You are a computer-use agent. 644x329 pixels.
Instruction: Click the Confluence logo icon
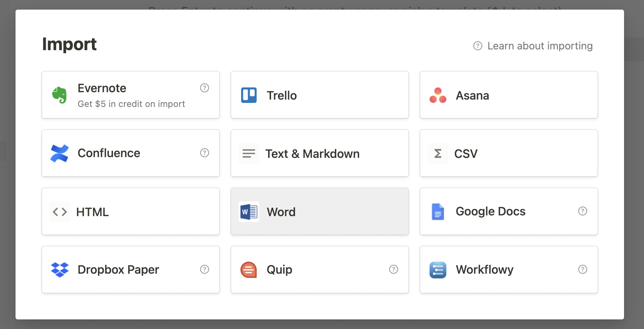59,153
